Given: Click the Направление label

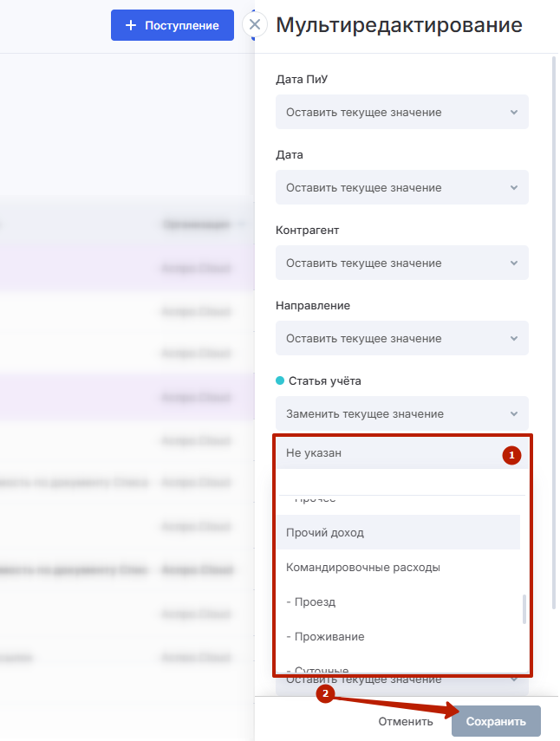Looking at the screenshot, I should tap(313, 306).
